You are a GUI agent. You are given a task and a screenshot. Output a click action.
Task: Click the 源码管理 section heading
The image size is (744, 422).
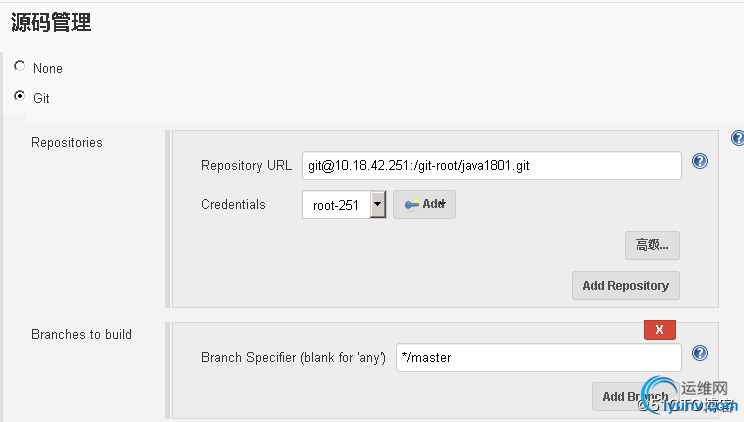pyautogui.click(x=51, y=22)
